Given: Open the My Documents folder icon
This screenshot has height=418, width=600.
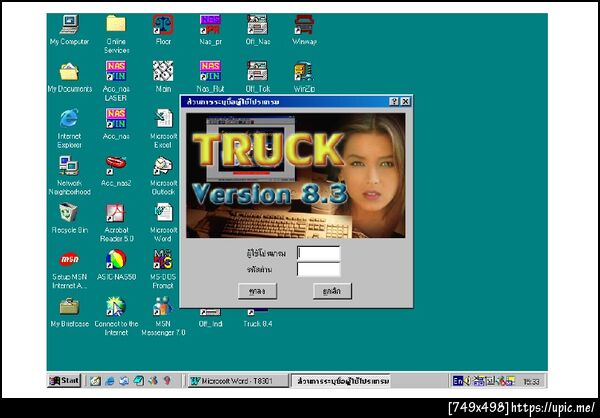Looking at the screenshot, I should click(x=69, y=71).
